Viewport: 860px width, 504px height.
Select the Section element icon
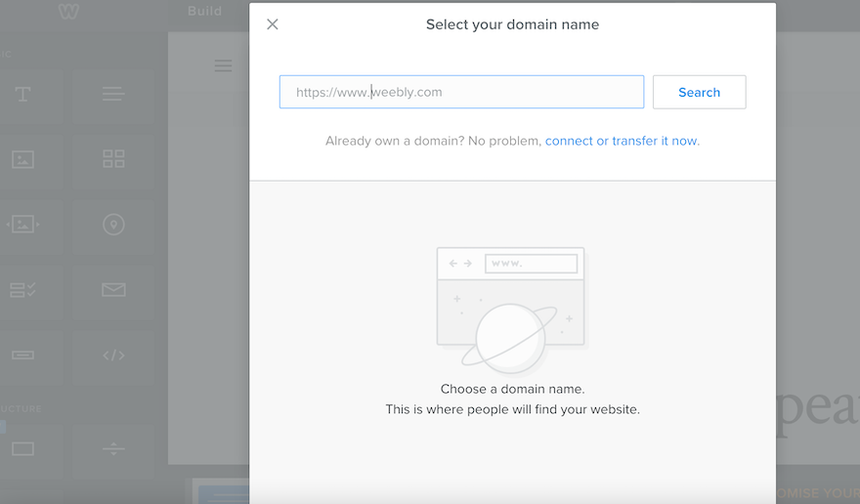pos(22,449)
